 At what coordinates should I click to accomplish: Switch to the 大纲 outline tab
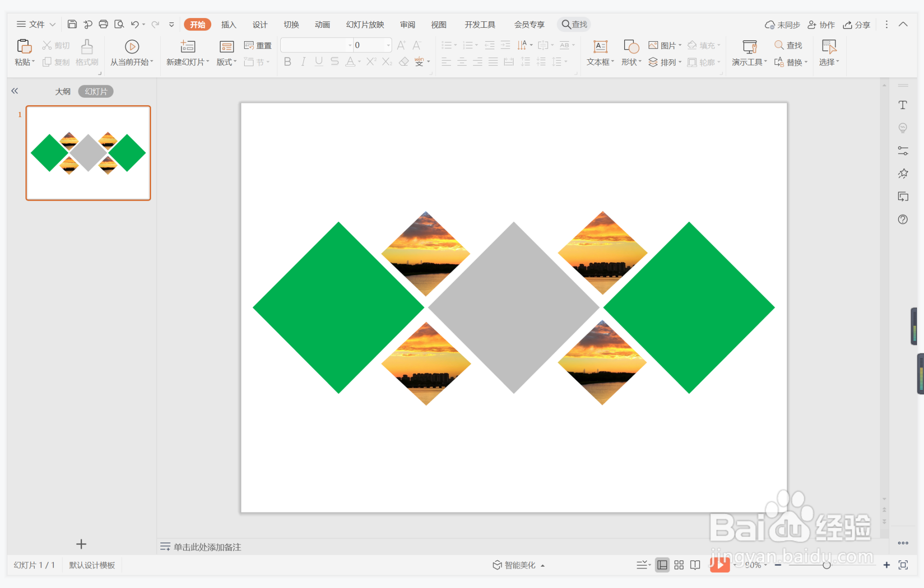(63, 91)
